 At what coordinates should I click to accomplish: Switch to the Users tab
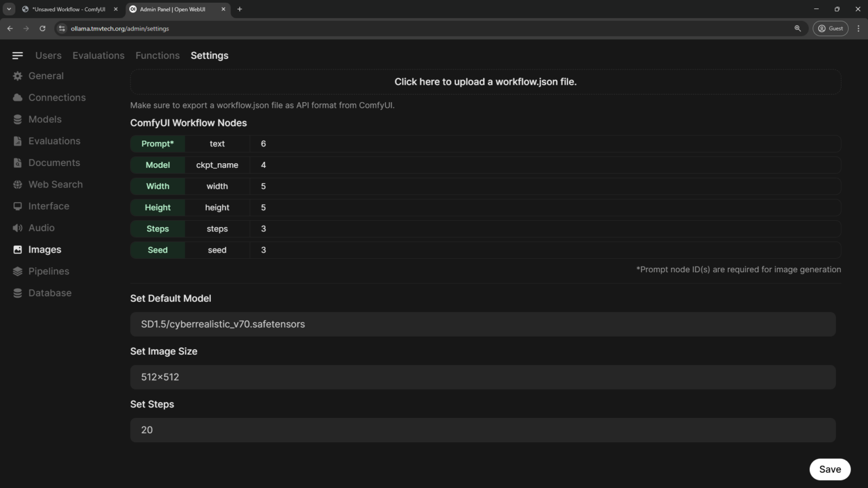click(48, 55)
